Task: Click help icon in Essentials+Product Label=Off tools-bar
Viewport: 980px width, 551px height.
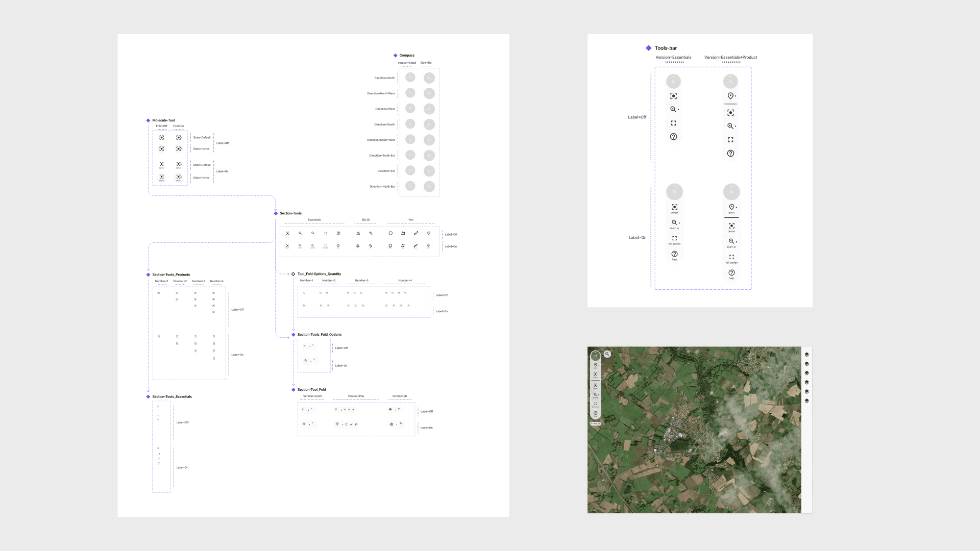Action: coord(730,154)
